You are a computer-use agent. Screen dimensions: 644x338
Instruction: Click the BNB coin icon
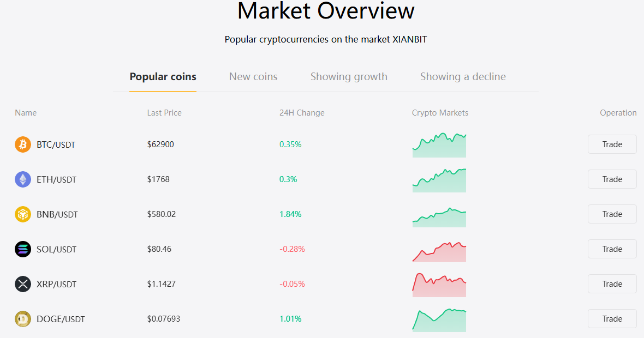point(23,214)
